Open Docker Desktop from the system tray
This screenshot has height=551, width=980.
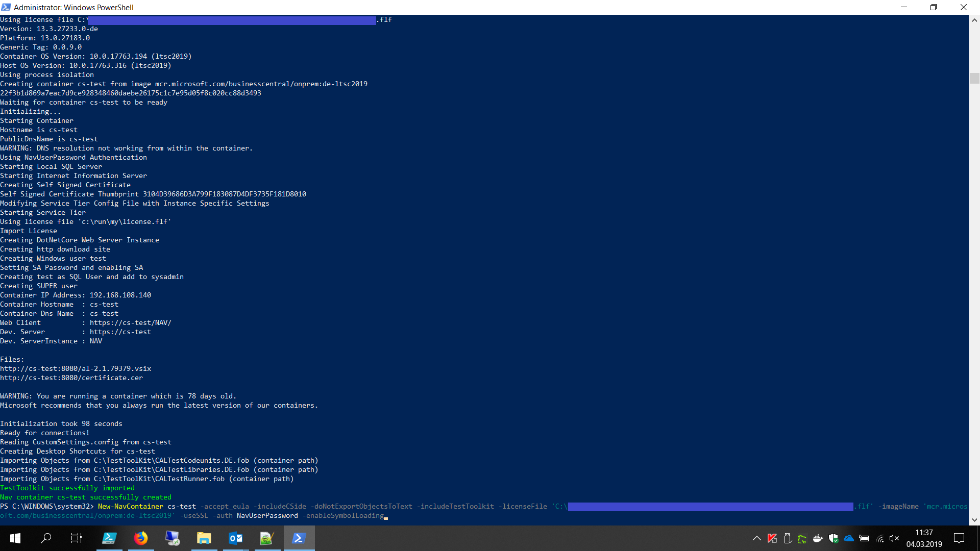pos(819,538)
